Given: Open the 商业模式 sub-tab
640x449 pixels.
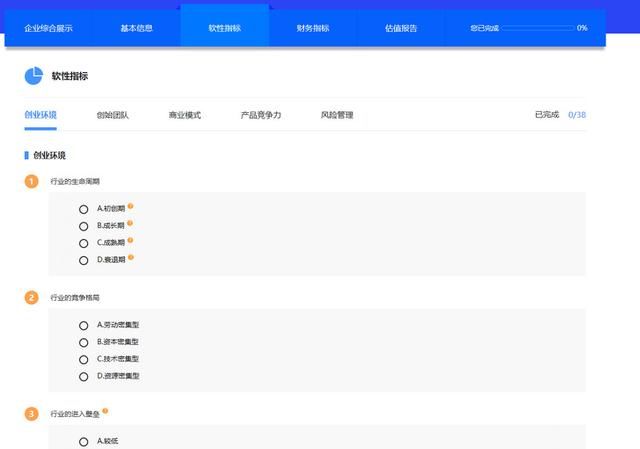Looking at the screenshot, I should tap(185, 115).
